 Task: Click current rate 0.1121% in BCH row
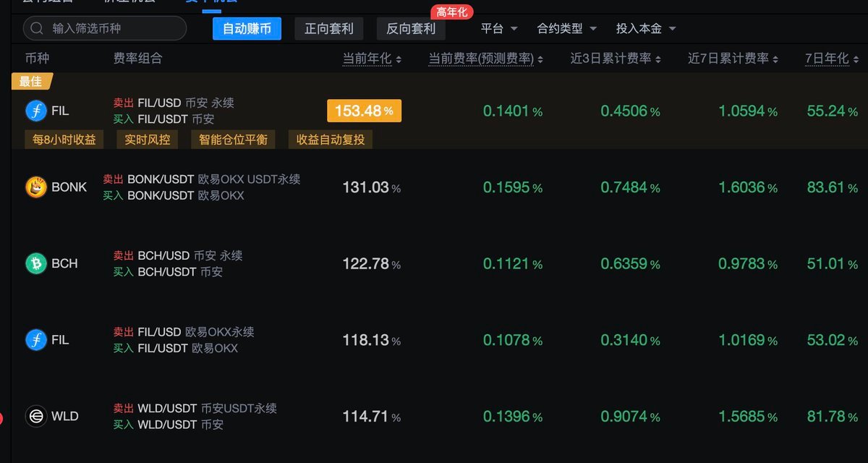tap(513, 264)
